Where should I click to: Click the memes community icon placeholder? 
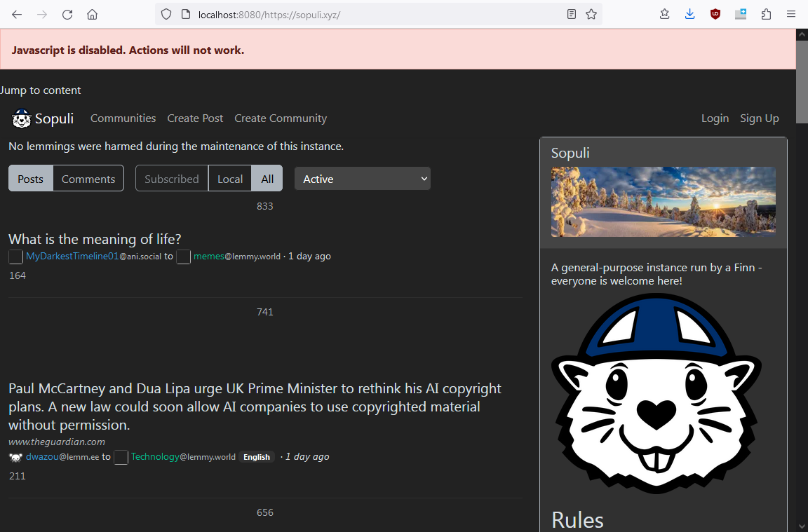click(184, 257)
